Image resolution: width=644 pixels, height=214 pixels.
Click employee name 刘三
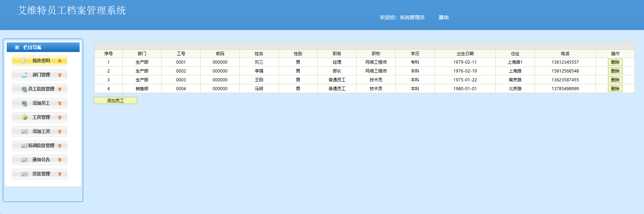pyautogui.click(x=259, y=62)
